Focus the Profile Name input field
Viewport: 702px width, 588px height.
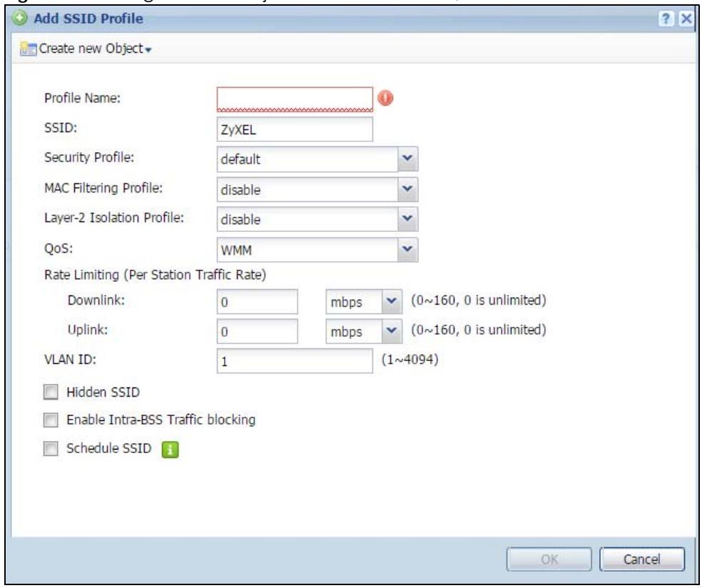click(x=295, y=99)
